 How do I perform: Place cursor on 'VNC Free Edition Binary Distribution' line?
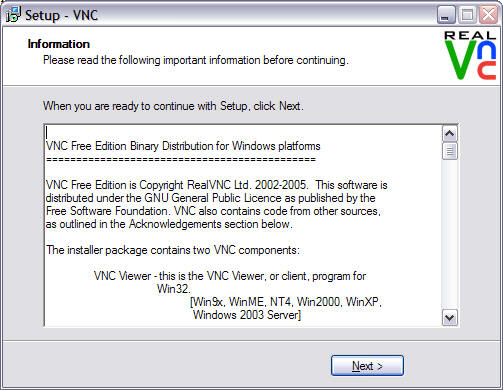[x=183, y=146]
